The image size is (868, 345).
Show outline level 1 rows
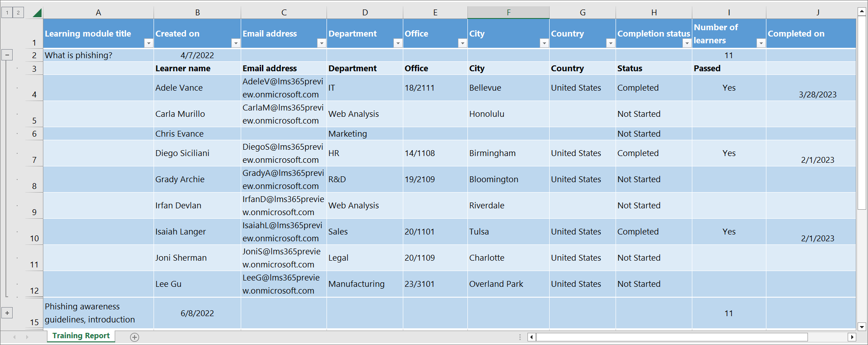click(x=7, y=13)
